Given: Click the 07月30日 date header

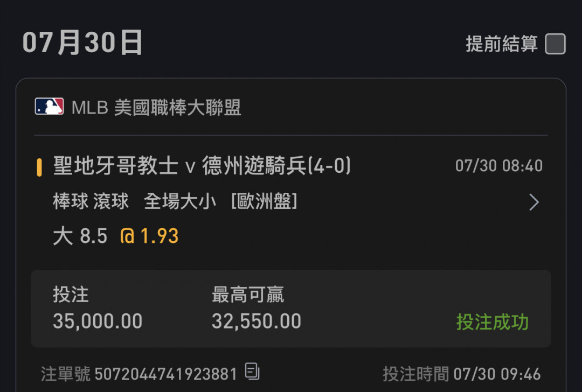Looking at the screenshot, I should [82, 43].
